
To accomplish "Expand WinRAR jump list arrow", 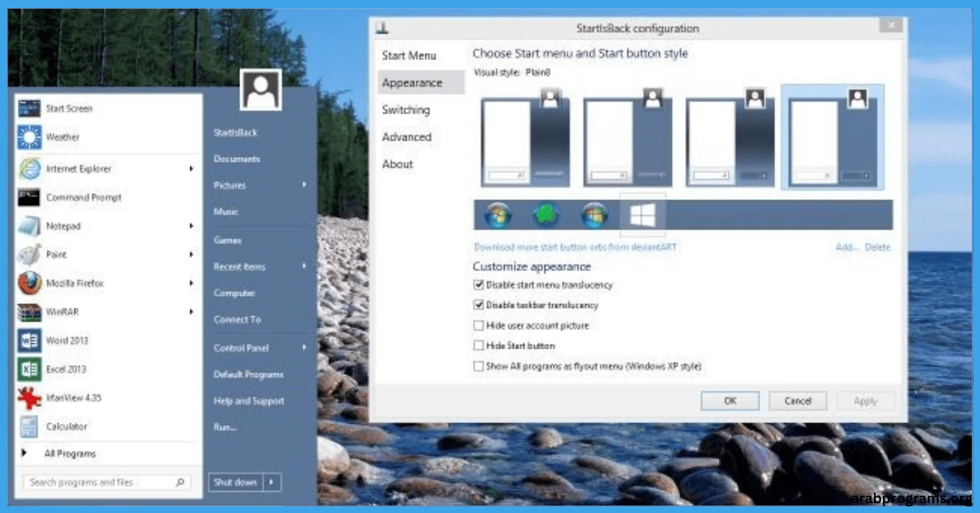I will (x=191, y=311).
